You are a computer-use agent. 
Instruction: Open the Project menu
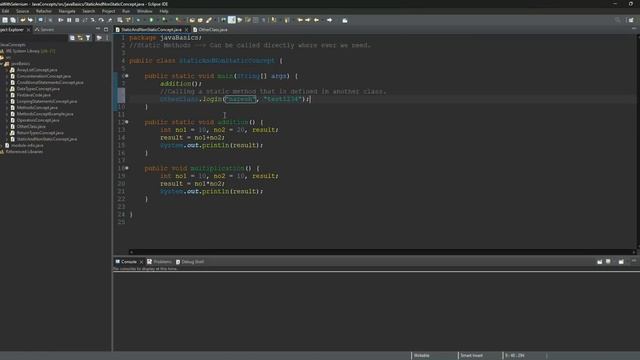tap(108, 11)
